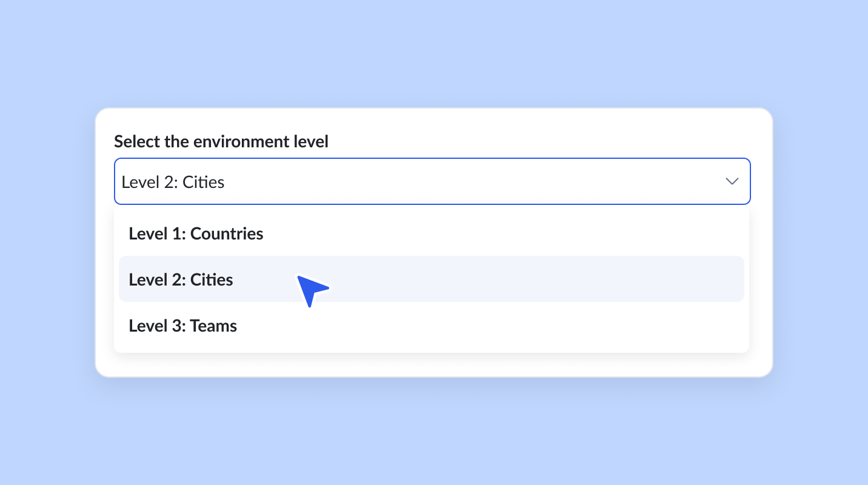This screenshot has width=868, height=485.
Task: Click the 'Select the environment level' label
Action: pyautogui.click(x=221, y=141)
